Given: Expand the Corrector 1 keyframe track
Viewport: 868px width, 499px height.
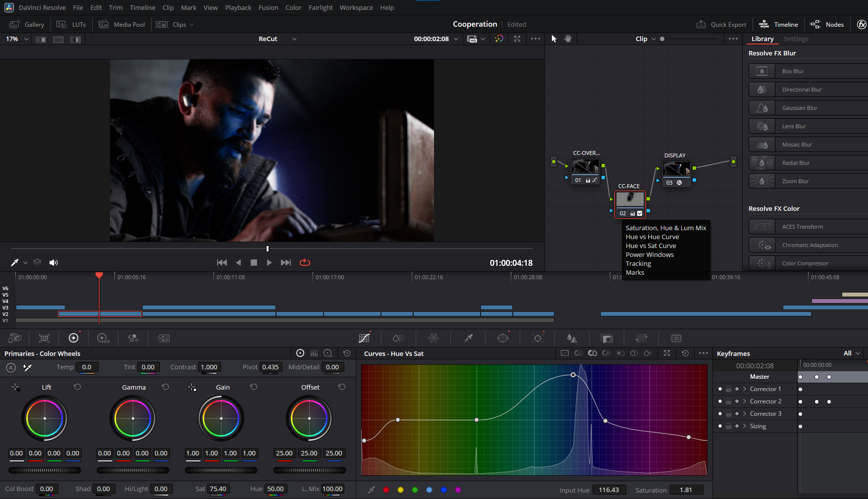Looking at the screenshot, I should [x=744, y=389].
